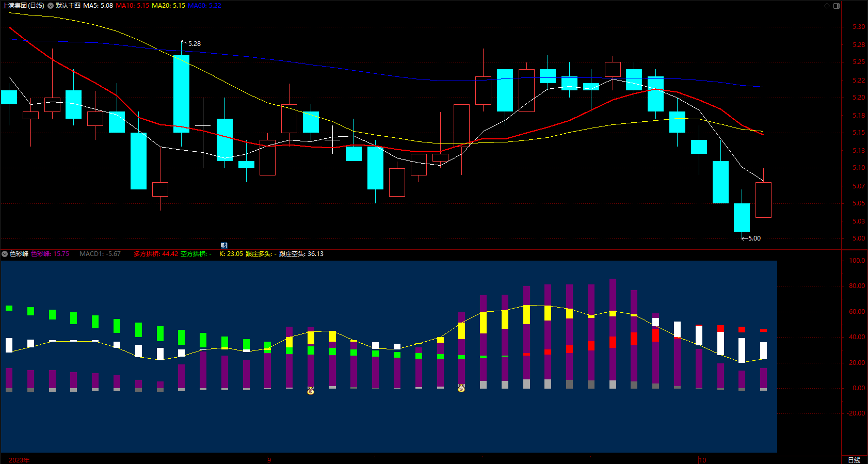Viewport: 868px width, 464px height.
Task: Click the 上港集团(日线) title
Action: click(x=23, y=6)
